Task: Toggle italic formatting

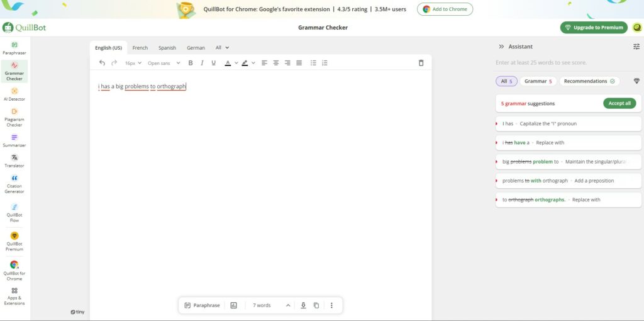Action: pyautogui.click(x=202, y=63)
